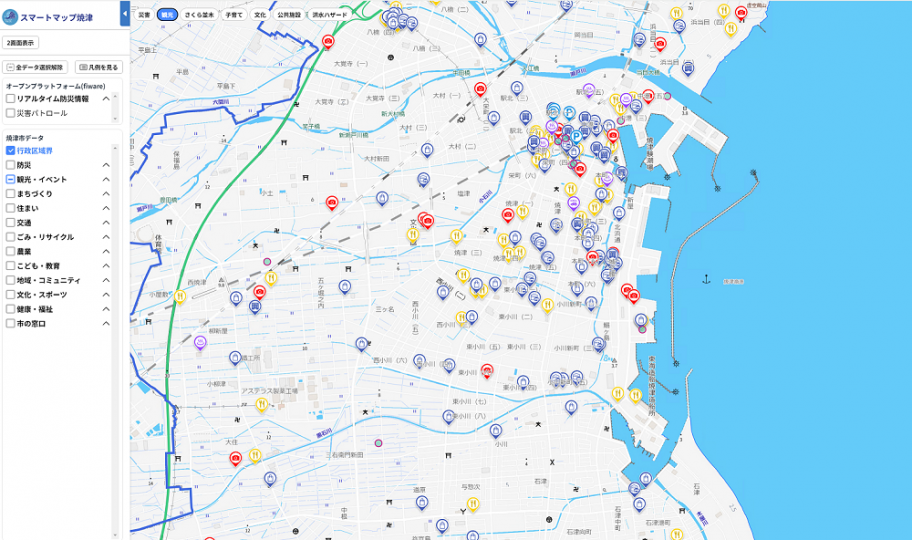Click the blue building marker below 西焼津 camera marker
Viewport: 912px width, 540px height.
[x=255, y=306]
